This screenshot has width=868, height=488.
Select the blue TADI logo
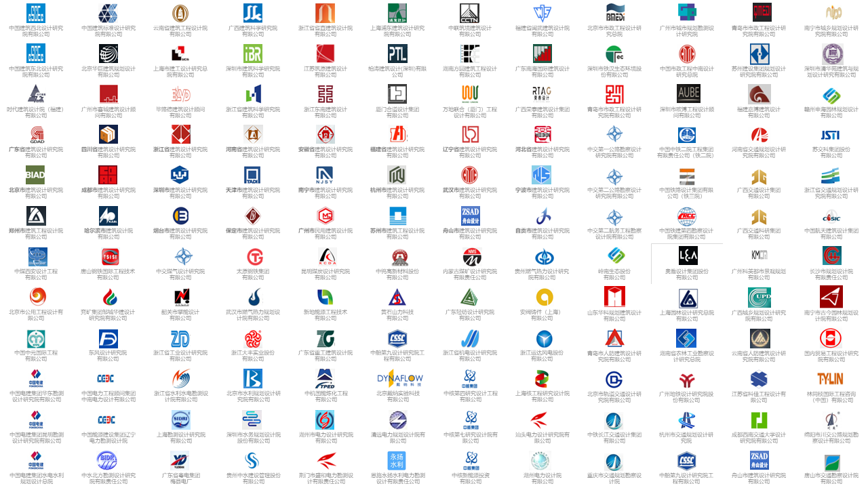(253, 175)
